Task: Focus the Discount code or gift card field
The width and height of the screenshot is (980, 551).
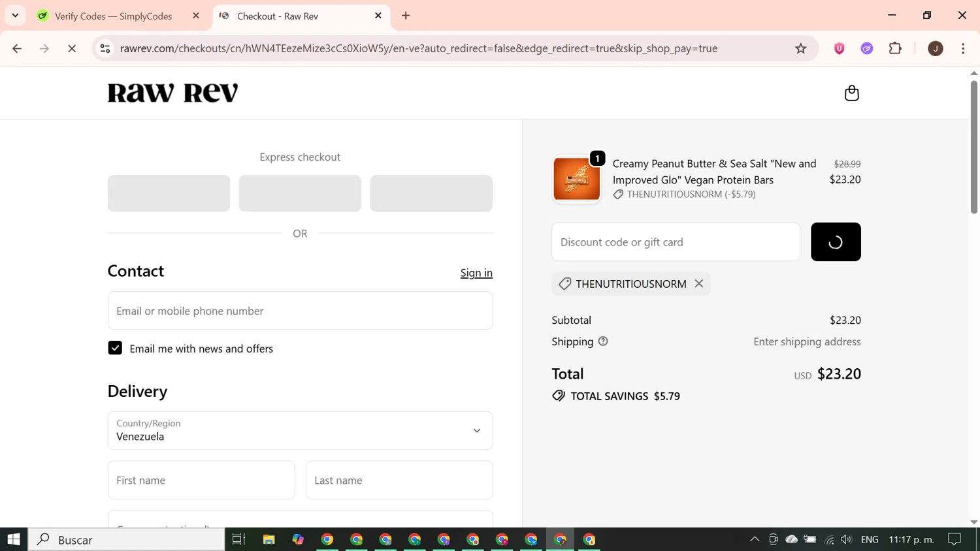Action: click(676, 242)
